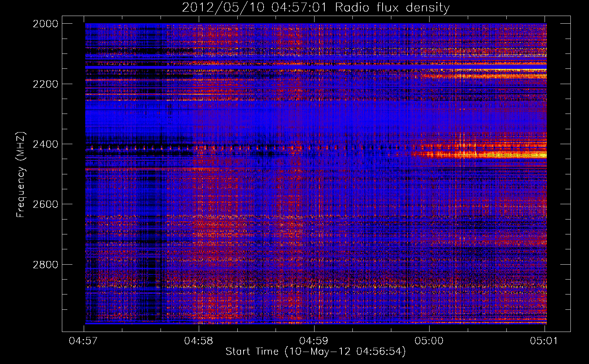Click the 'Start Time (10-May-12 04:56:54)' axis label
The width and height of the screenshot is (589, 364).
[316, 352]
